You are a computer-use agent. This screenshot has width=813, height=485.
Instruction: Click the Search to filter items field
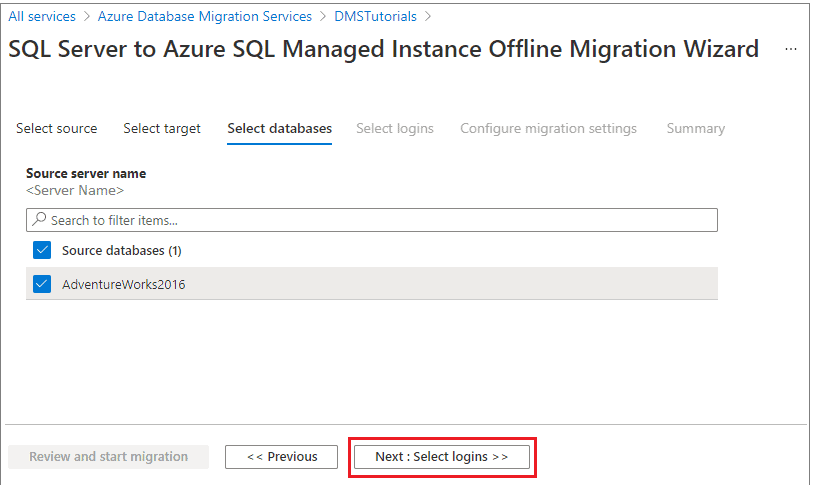(380, 220)
